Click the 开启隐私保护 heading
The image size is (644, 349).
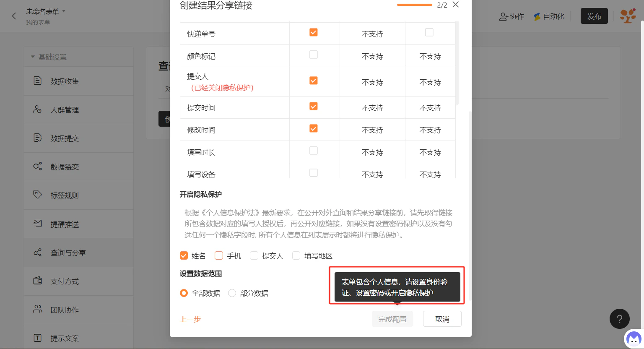pos(201,194)
